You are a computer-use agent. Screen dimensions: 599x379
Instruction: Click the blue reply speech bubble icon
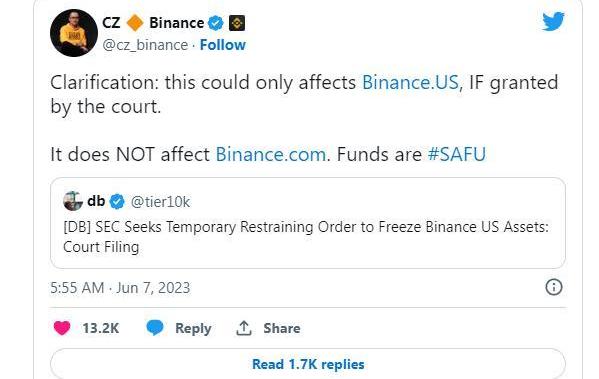coord(155,328)
